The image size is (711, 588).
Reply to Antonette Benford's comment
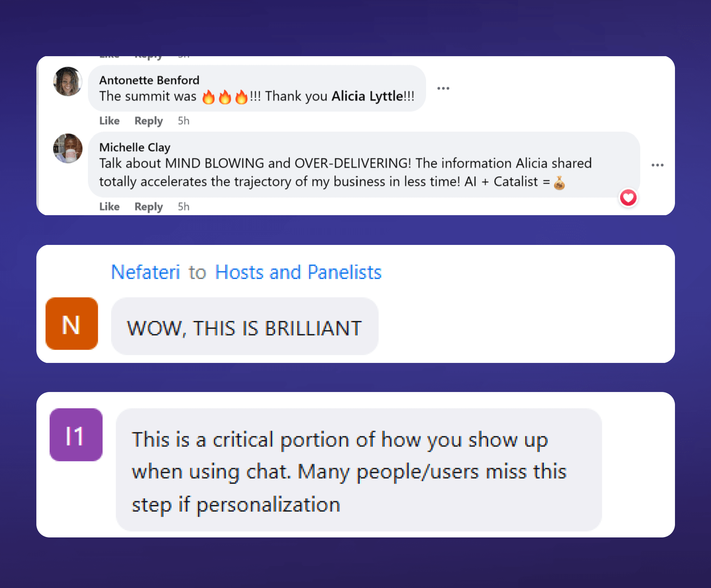tap(149, 121)
